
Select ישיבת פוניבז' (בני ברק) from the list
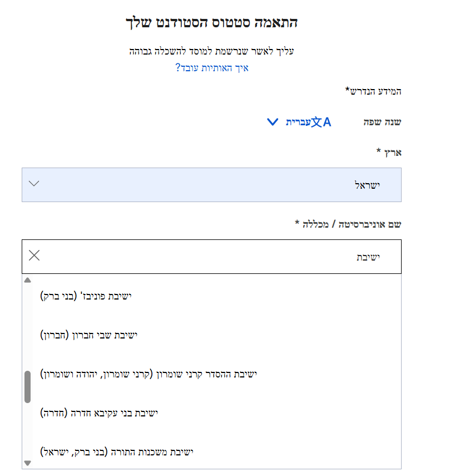86,296
